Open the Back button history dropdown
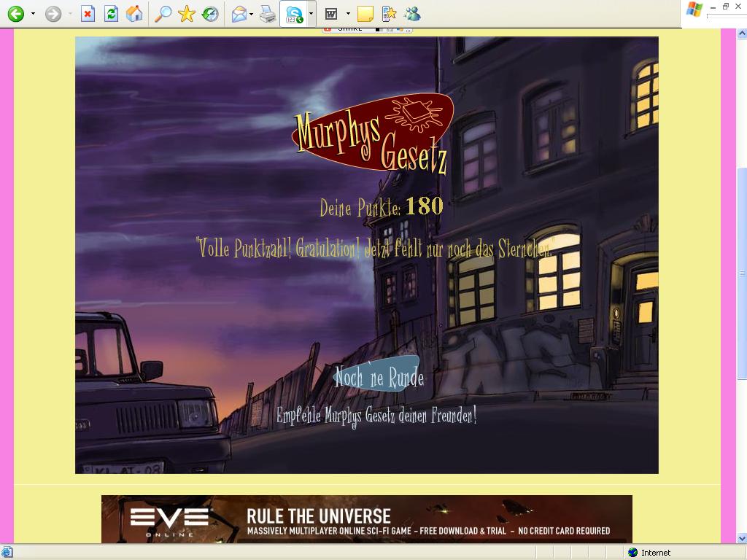The image size is (747, 560). pos(33,14)
